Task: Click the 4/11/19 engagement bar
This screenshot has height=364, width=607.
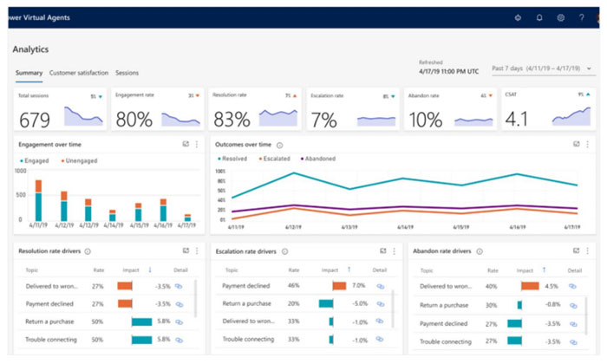Action: [38, 200]
